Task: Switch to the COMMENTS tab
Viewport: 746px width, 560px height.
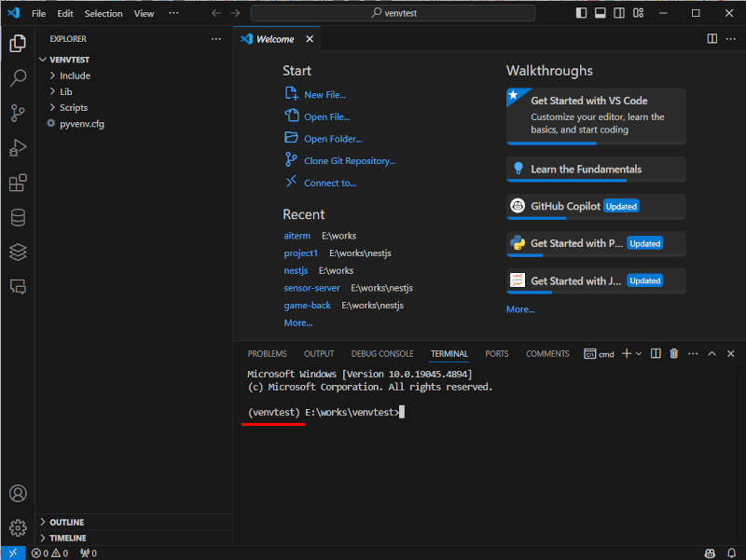Action: click(547, 354)
